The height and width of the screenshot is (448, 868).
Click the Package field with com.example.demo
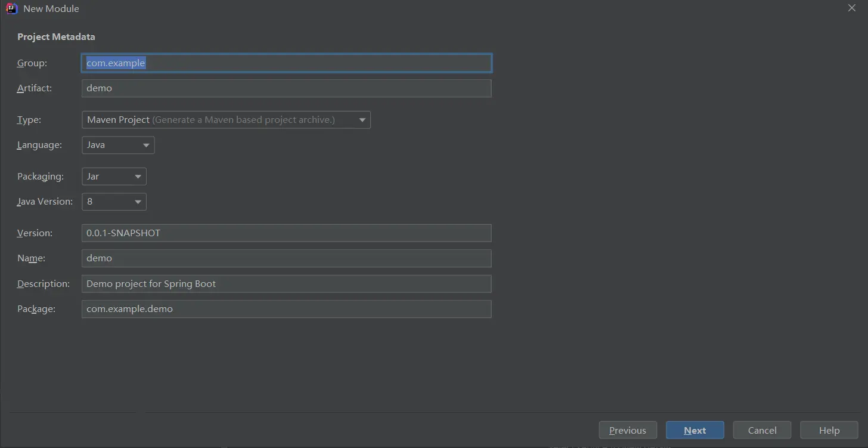pyautogui.click(x=286, y=309)
